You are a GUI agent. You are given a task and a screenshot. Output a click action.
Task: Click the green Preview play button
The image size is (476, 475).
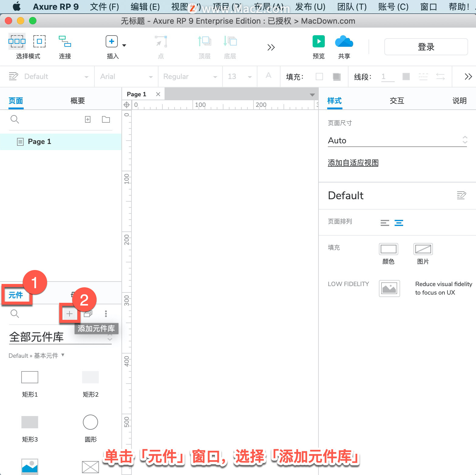[319, 41]
